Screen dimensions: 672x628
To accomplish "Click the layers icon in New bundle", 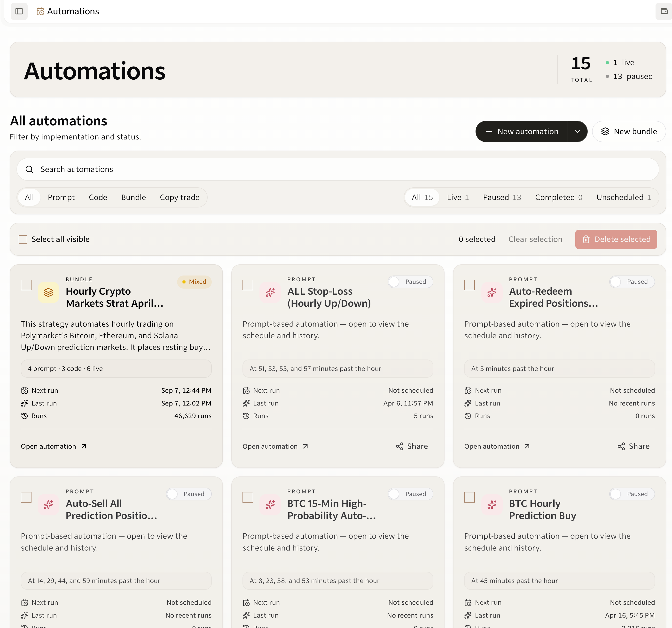I will pyautogui.click(x=605, y=131).
